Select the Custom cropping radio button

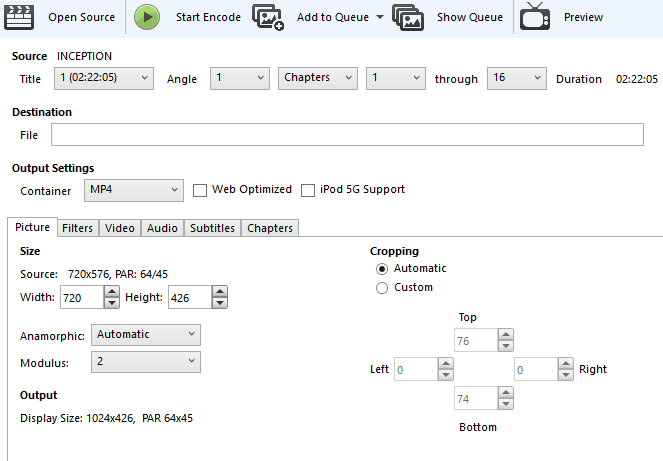[381, 288]
